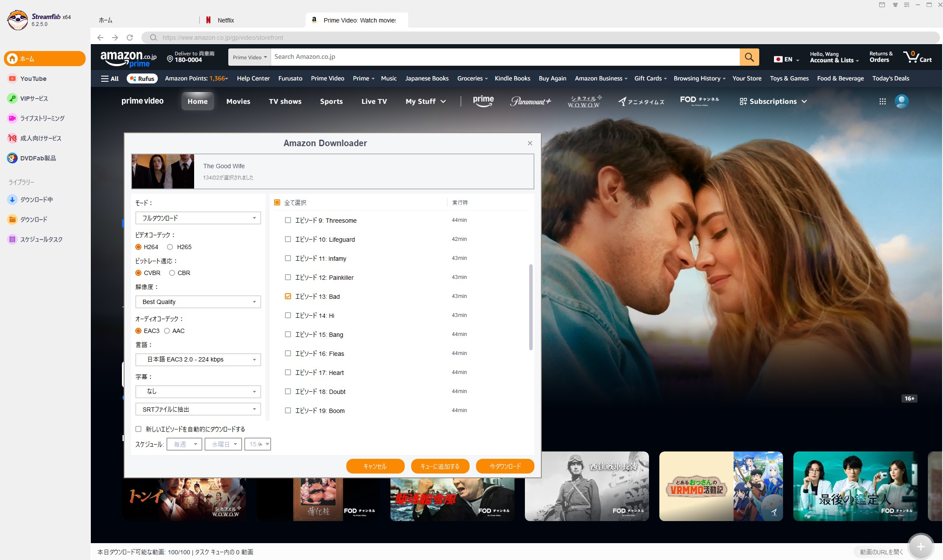
Task: Click the Amazon search magnifier button
Action: (749, 57)
